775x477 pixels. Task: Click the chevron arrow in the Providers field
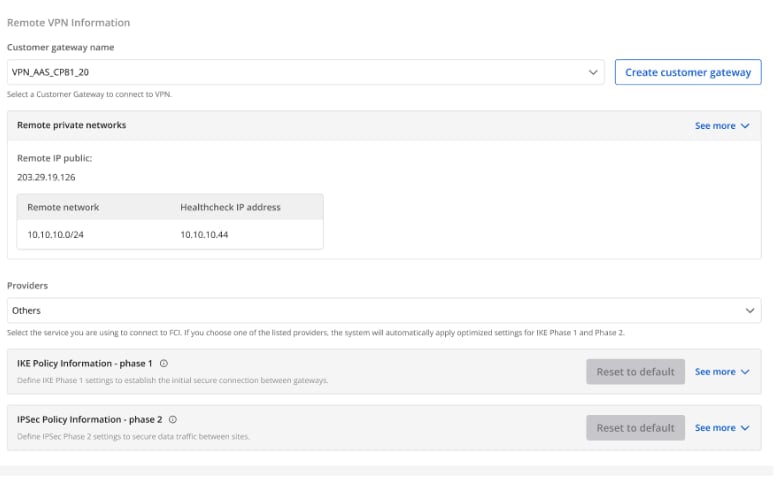(x=752, y=311)
